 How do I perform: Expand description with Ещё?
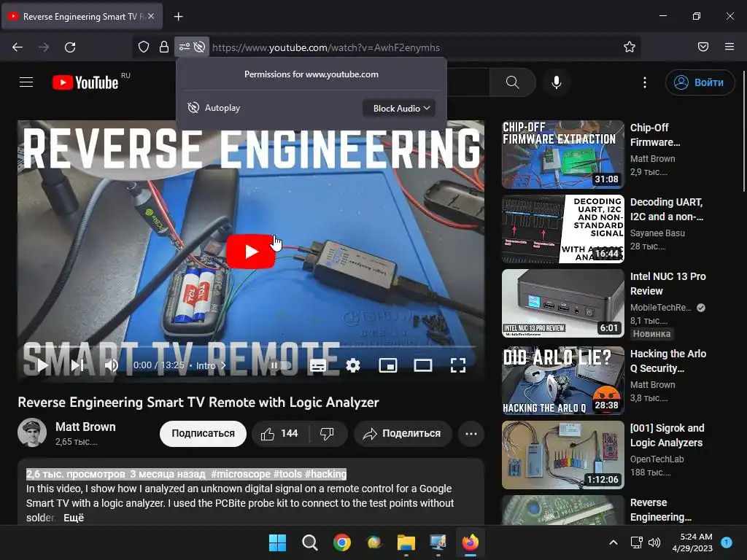point(74,518)
